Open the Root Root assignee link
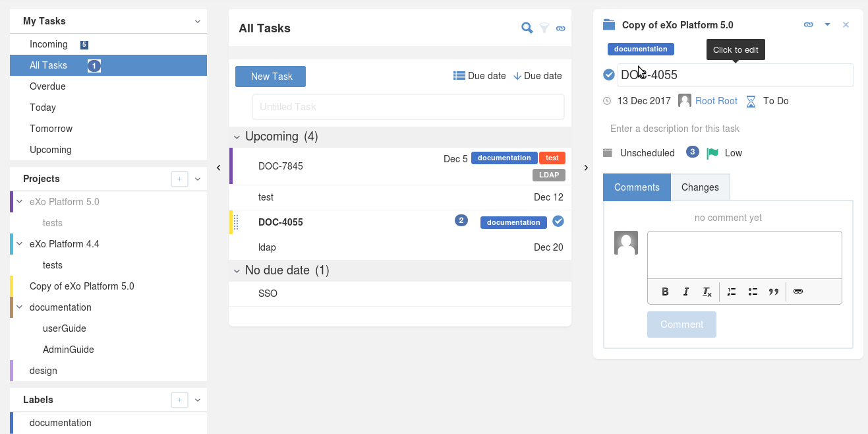This screenshot has height=434, width=868. (716, 101)
